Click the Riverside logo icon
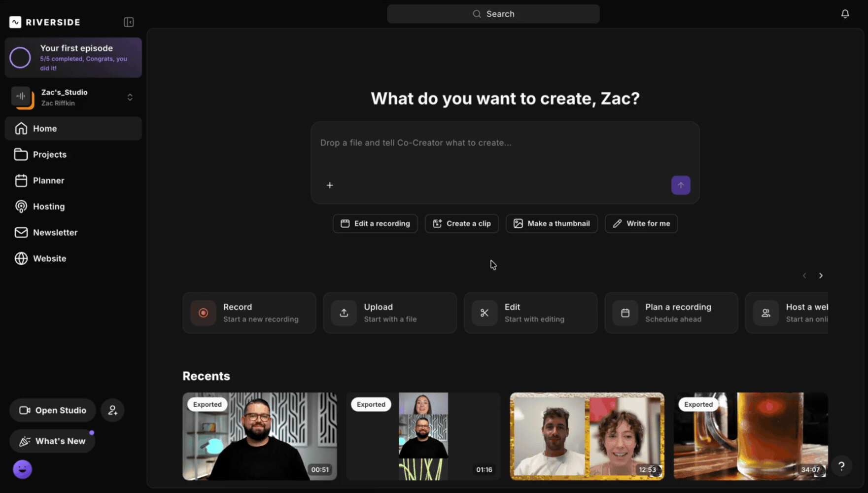 (x=15, y=22)
